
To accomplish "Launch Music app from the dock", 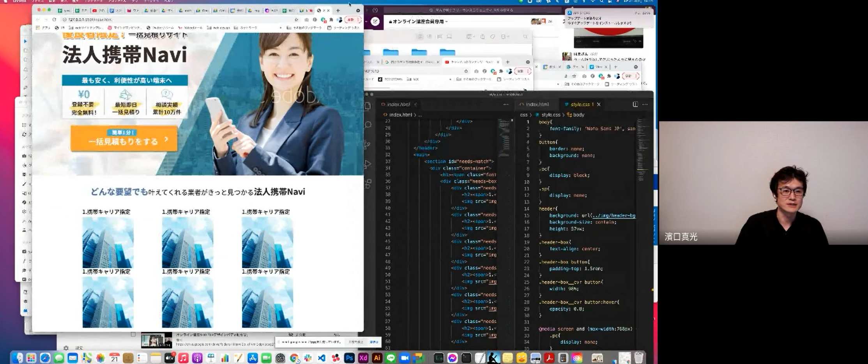I will click(x=183, y=358).
